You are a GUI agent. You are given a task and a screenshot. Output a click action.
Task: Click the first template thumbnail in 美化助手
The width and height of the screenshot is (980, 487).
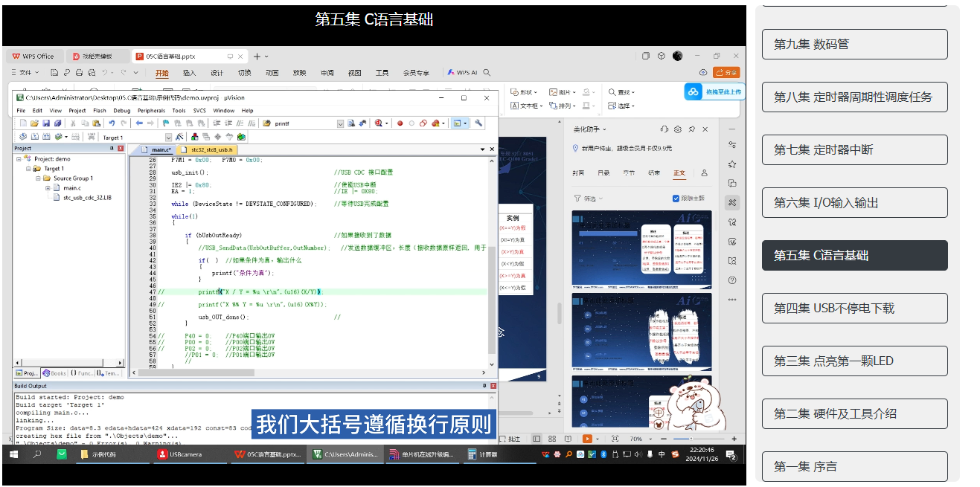(x=641, y=250)
